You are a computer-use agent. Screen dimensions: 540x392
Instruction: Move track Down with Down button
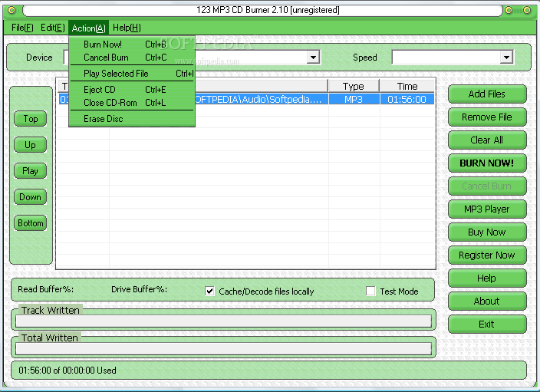point(31,197)
